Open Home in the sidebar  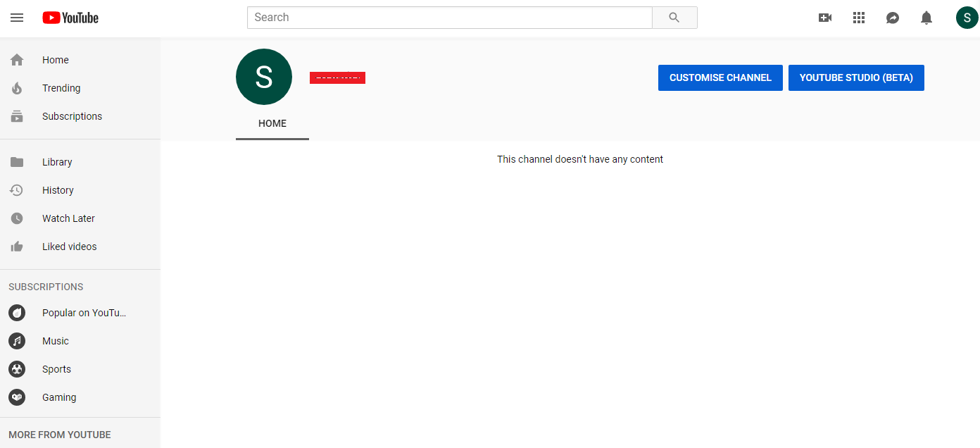tap(80, 60)
